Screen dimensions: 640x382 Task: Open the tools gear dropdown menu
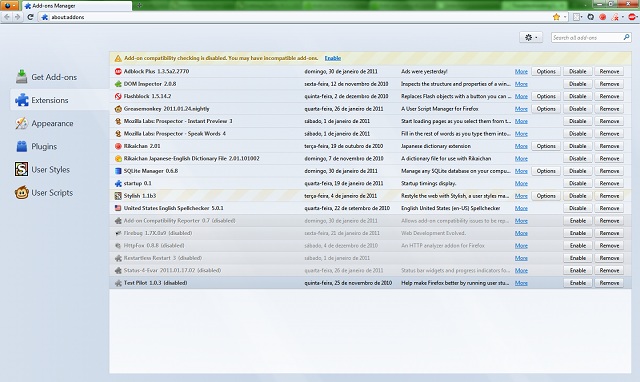pyautogui.click(x=531, y=38)
